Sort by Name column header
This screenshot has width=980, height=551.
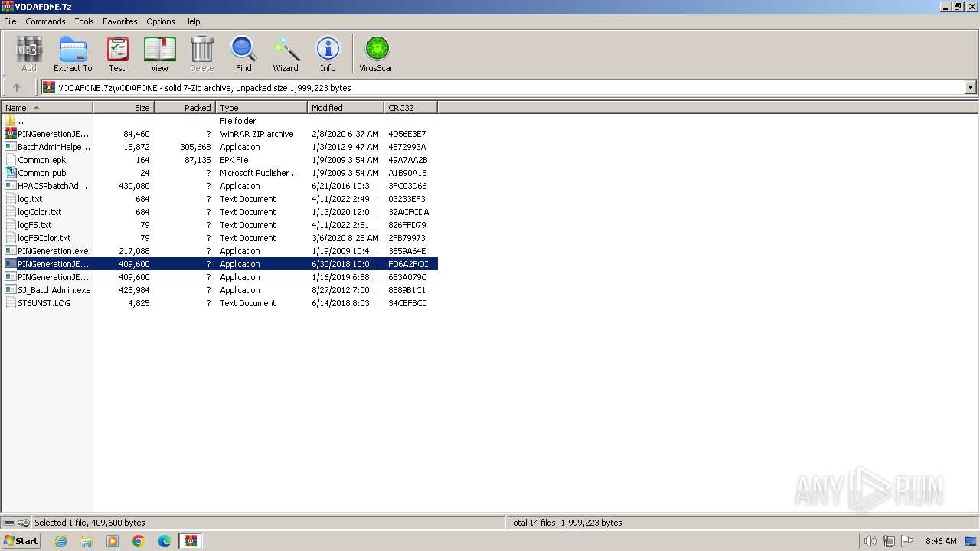47,108
